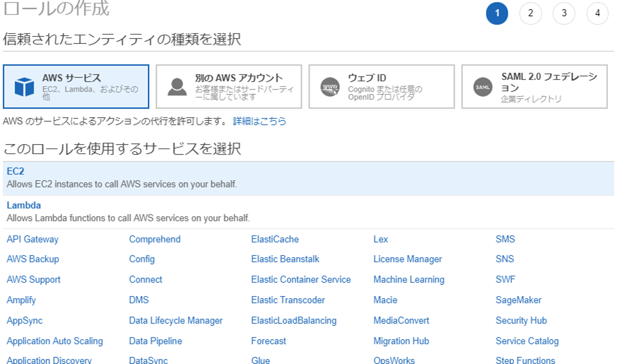Go to wizard step 1
The height and width of the screenshot is (364, 622).
tap(497, 13)
